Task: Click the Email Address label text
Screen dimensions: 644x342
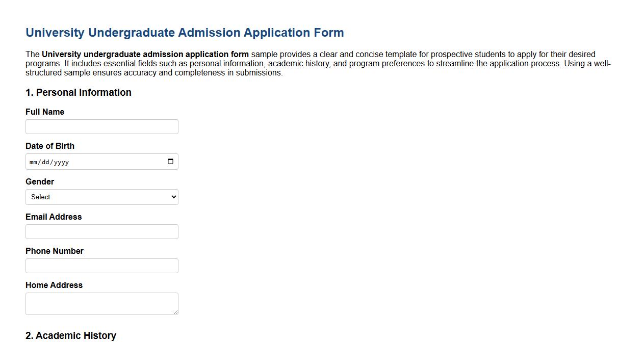Action: [x=54, y=217]
